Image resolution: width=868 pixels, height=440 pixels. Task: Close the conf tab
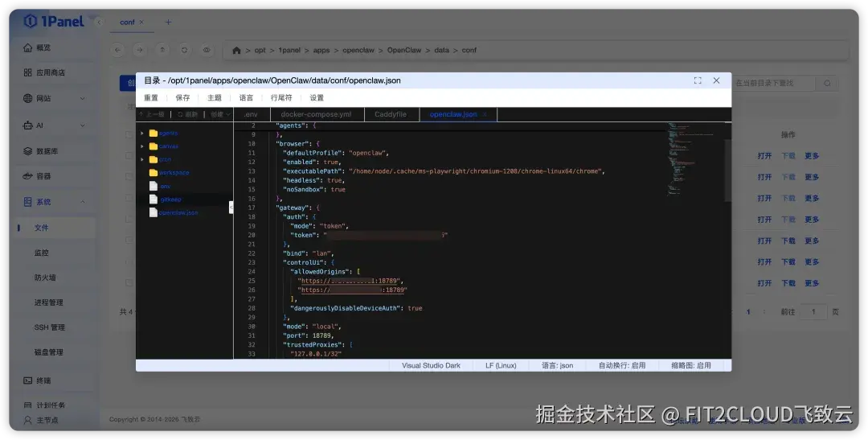(141, 23)
